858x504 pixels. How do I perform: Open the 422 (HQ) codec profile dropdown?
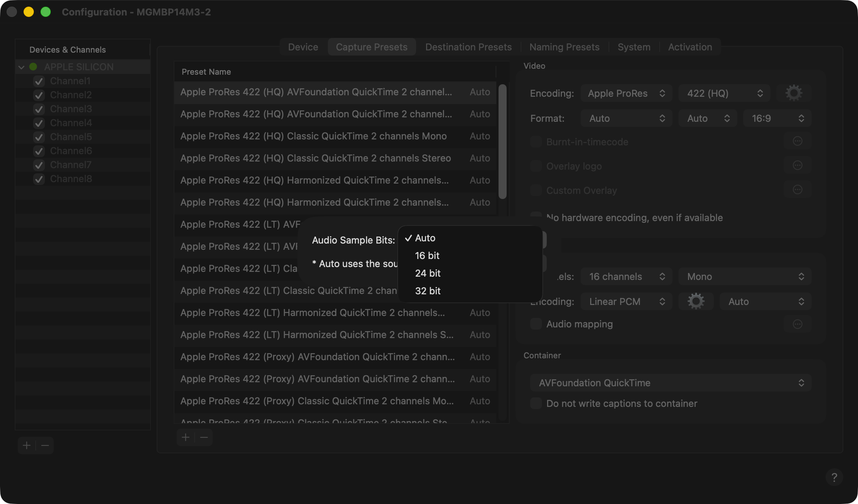pos(724,93)
